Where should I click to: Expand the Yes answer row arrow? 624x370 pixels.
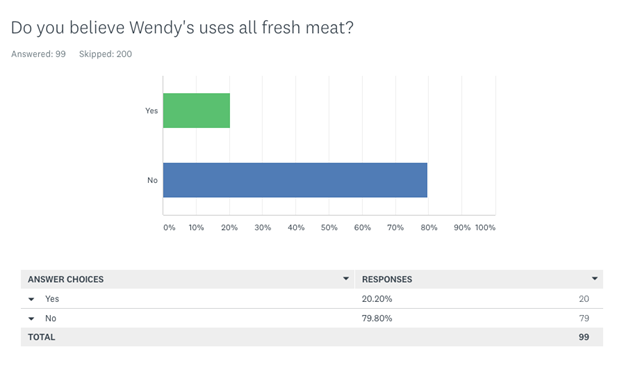(x=31, y=299)
